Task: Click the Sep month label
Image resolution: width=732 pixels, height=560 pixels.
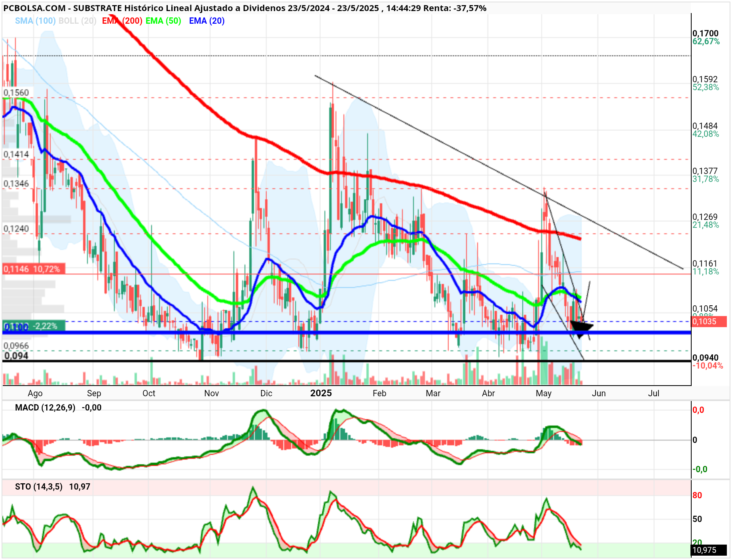Action: (x=94, y=394)
